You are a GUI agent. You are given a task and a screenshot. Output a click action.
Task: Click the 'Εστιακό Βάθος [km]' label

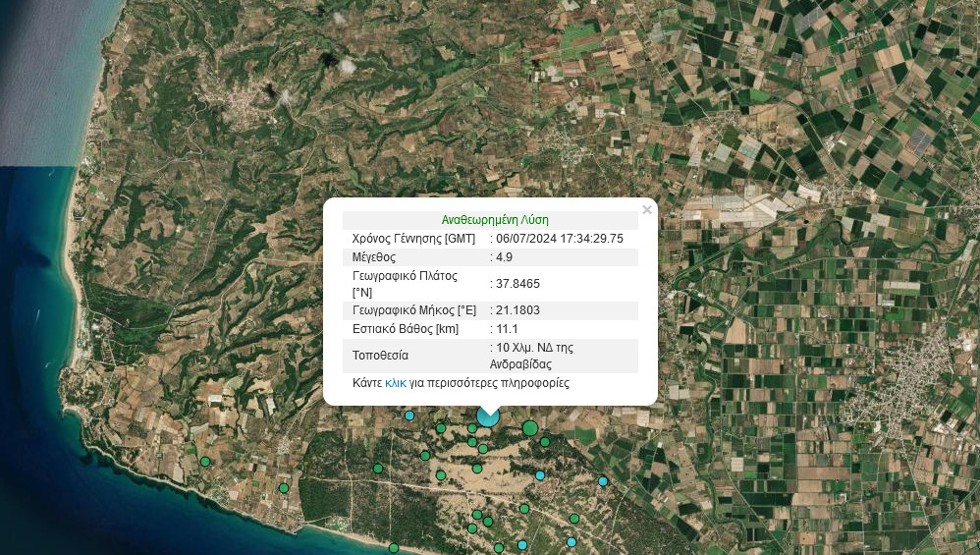click(x=406, y=329)
